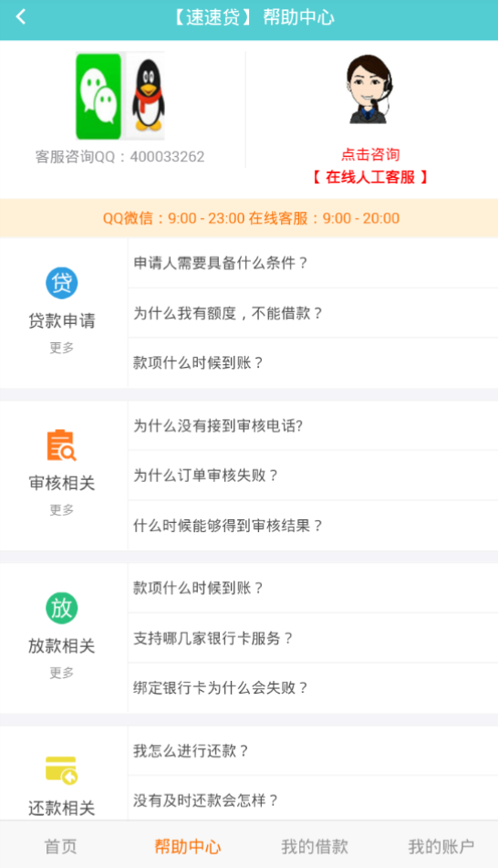Tap the QQ penguin icon
498x868 pixels.
(146, 96)
